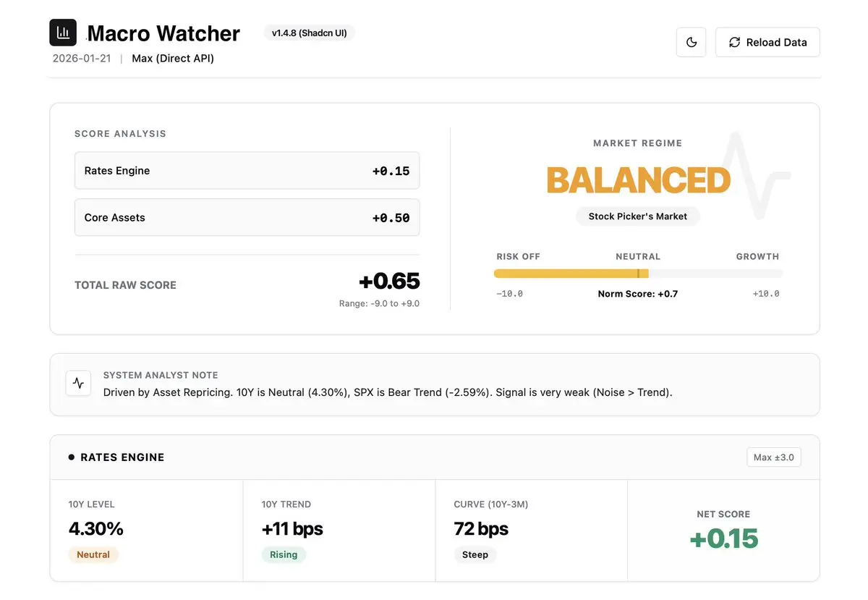Select the Core Assets score row
Screen dimensions: 868x600
247,217
